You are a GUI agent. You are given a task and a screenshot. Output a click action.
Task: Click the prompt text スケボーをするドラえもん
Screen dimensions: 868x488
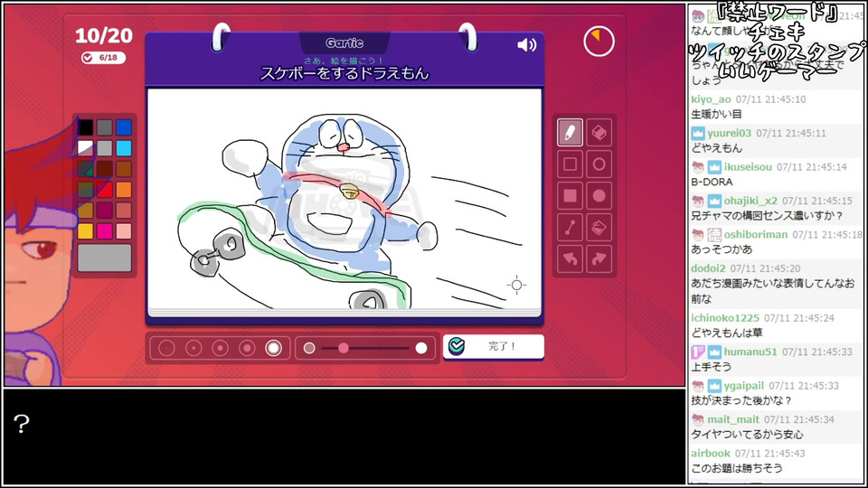tap(344, 73)
